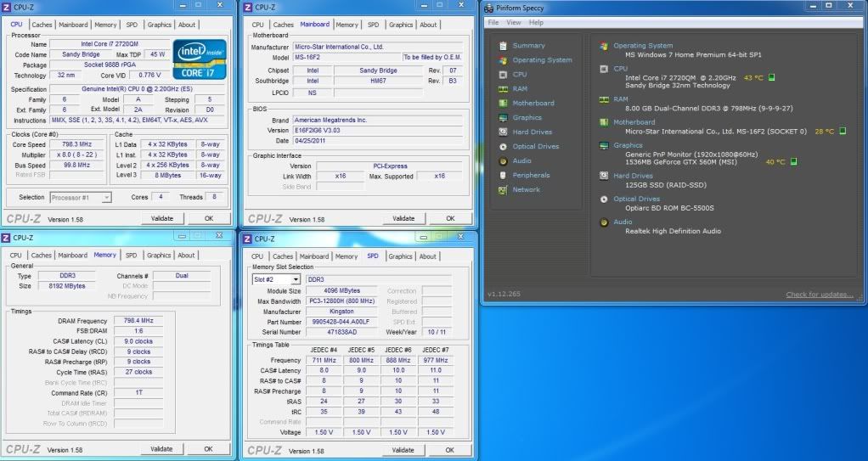This screenshot has height=461, width=868.
Task: Select Motherboard icon in Speccy sidebar
Action: [x=503, y=103]
